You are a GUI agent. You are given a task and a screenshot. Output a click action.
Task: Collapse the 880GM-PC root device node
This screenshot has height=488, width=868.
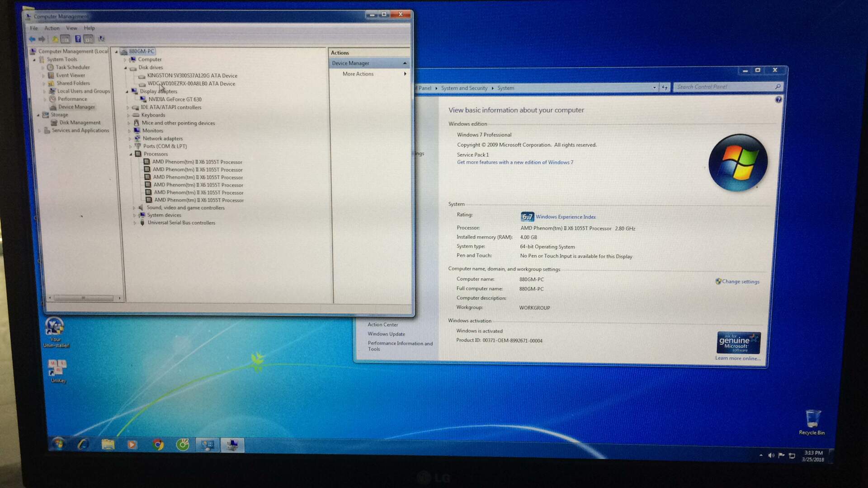pos(116,52)
